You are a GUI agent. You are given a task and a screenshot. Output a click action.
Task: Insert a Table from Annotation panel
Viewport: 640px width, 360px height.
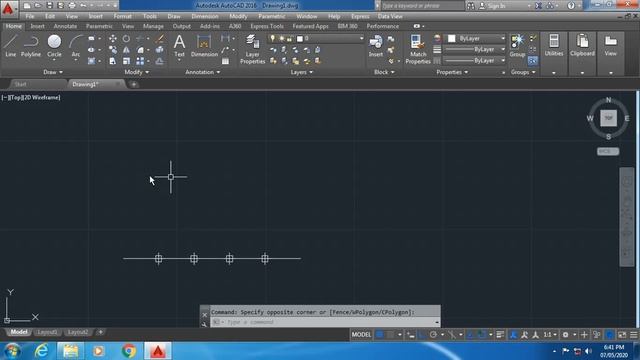click(225, 61)
